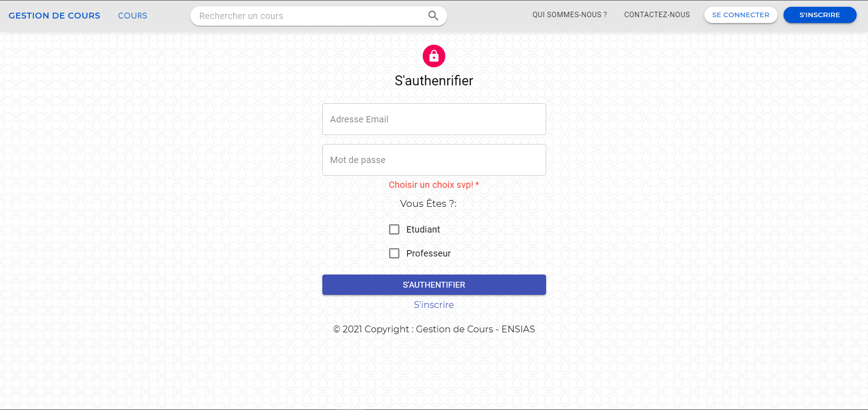Click the Choisir un choix svp warning text
This screenshot has width=868, height=410.
click(x=434, y=185)
